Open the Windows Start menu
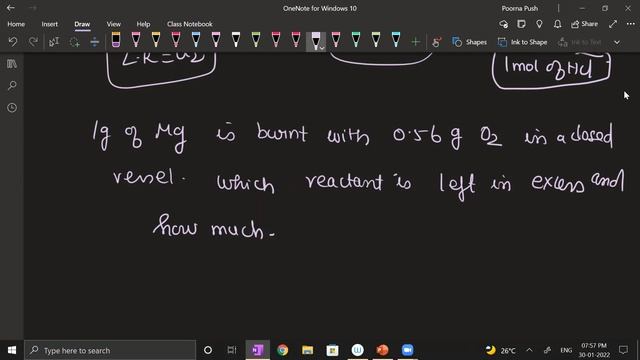 (x=12, y=350)
